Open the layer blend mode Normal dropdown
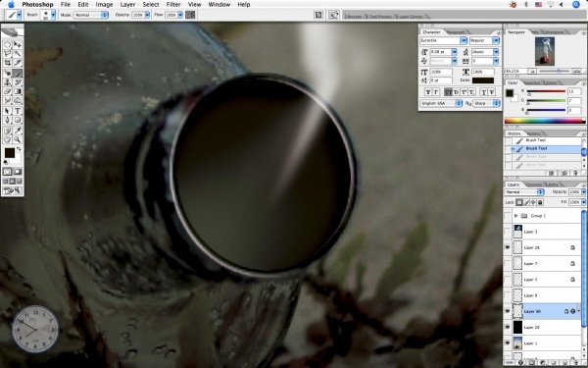 pos(524,192)
